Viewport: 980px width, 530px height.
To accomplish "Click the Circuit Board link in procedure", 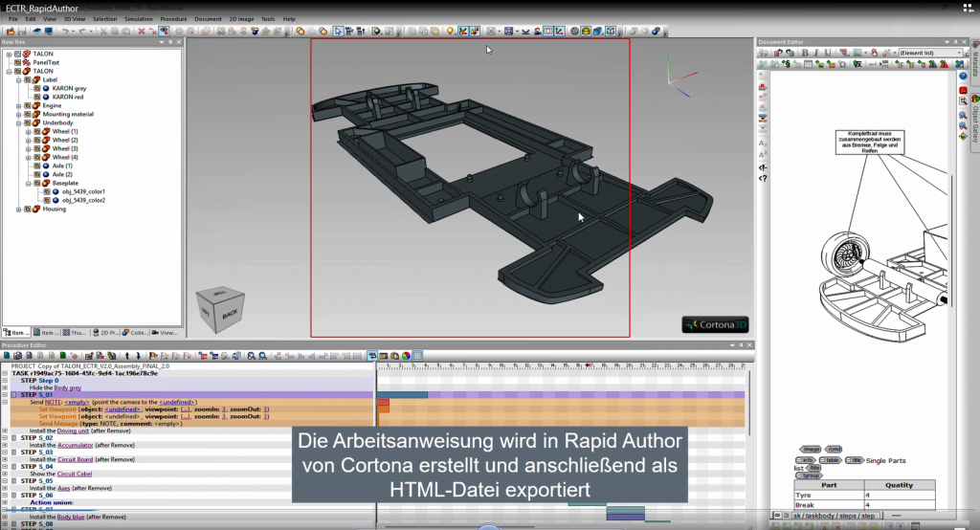I will (77, 459).
